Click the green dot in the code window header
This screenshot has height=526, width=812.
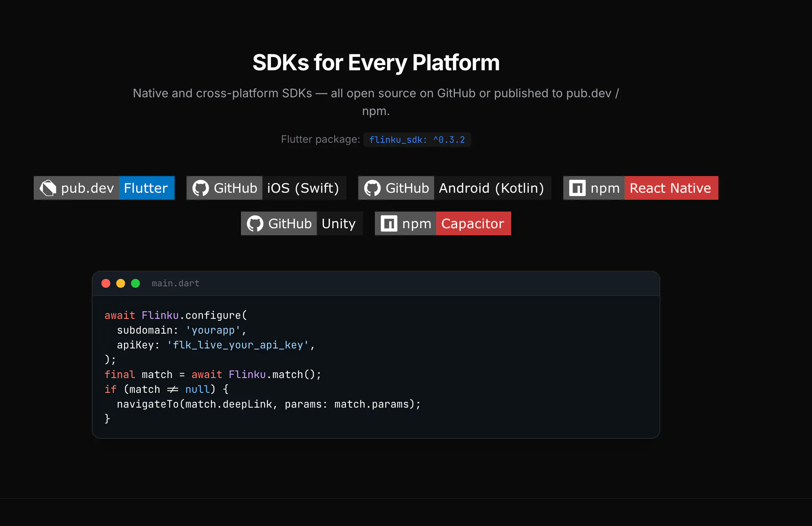135,283
